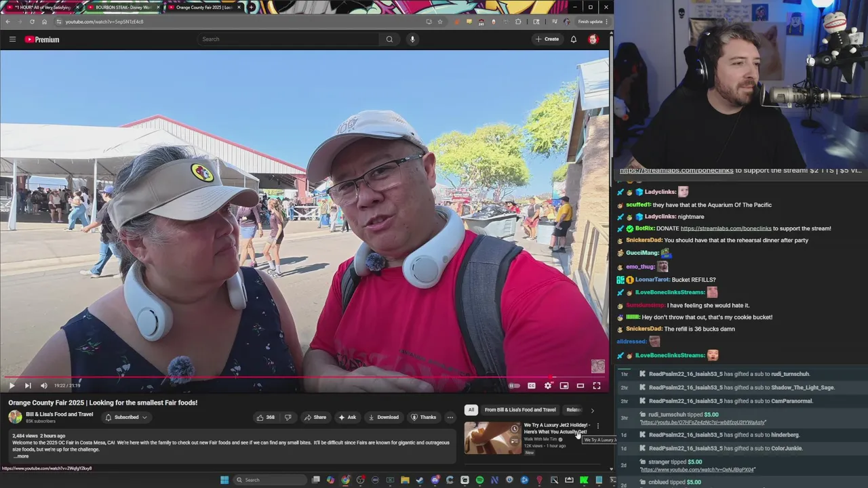Open Bill & Lisa's Food and Travel channel name
Image resolution: width=868 pixels, height=488 pixels.
coord(60,414)
